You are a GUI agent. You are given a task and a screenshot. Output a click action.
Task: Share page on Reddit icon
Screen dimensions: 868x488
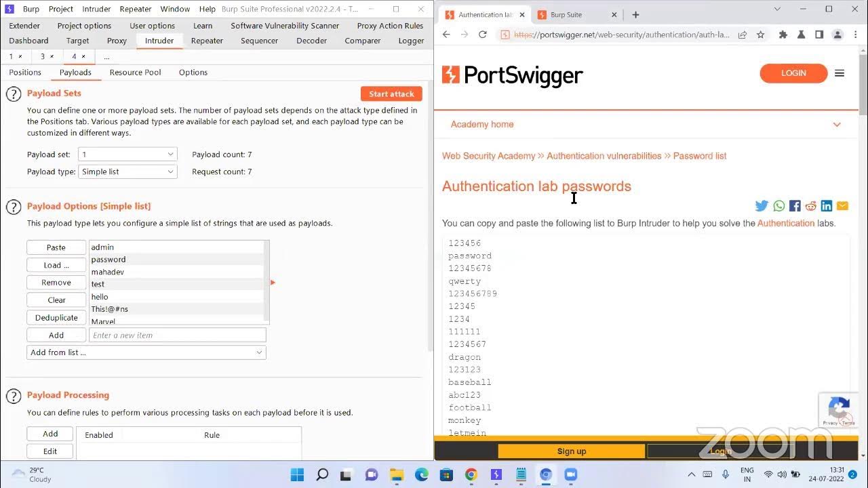click(810, 206)
